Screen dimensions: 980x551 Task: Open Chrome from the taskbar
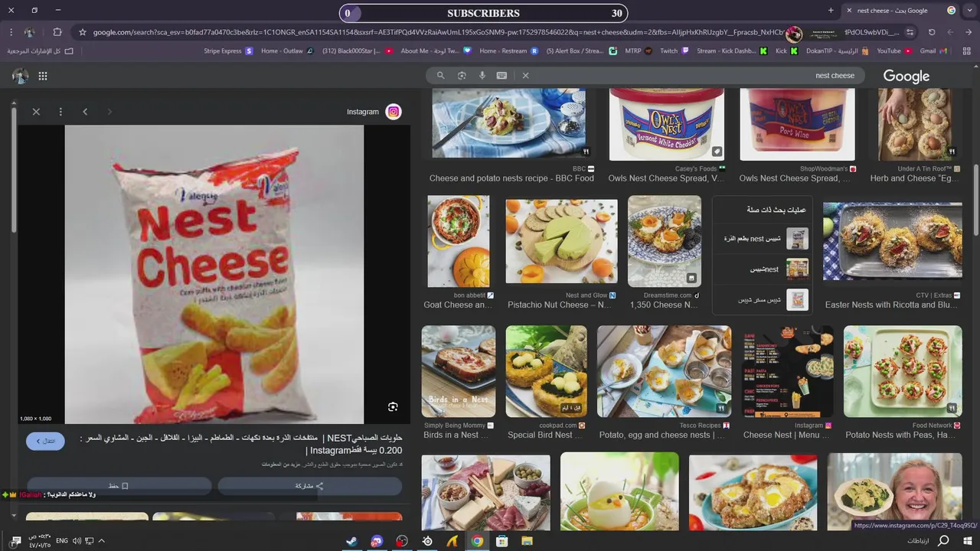[x=477, y=541]
